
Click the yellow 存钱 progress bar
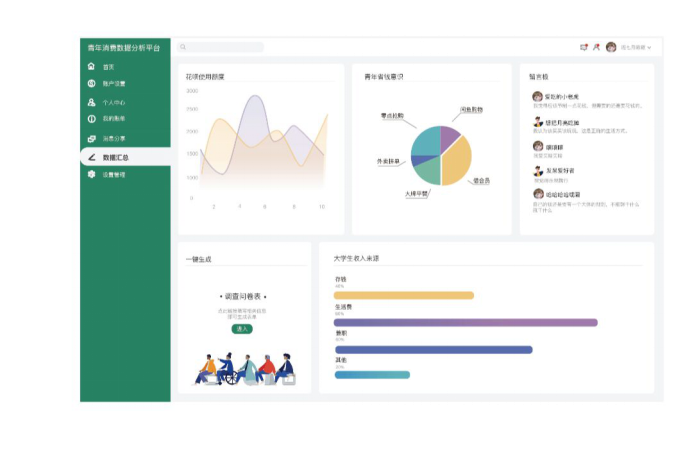tap(404, 295)
